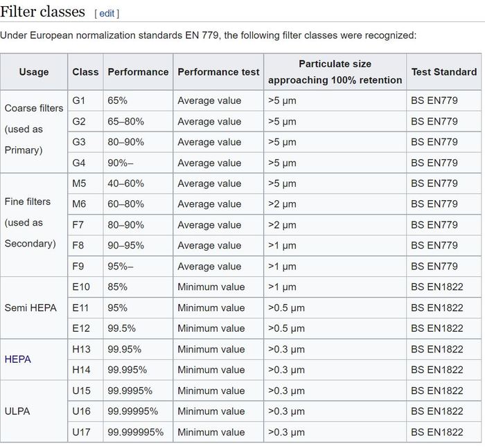Select the Performance test column header
The image size is (485, 448).
(x=218, y=72)
